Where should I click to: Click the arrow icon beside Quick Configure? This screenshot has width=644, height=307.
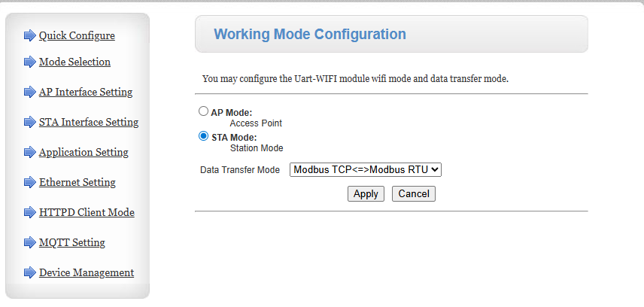point(30,35)
